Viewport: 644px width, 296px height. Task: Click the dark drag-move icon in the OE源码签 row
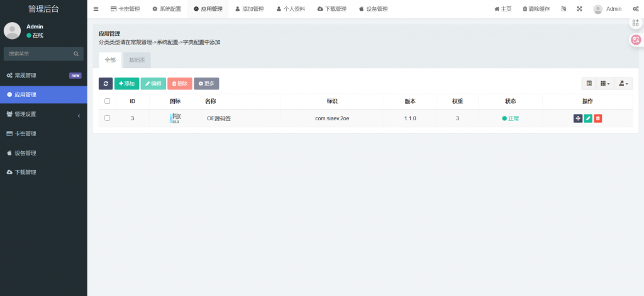click(578, 118)
